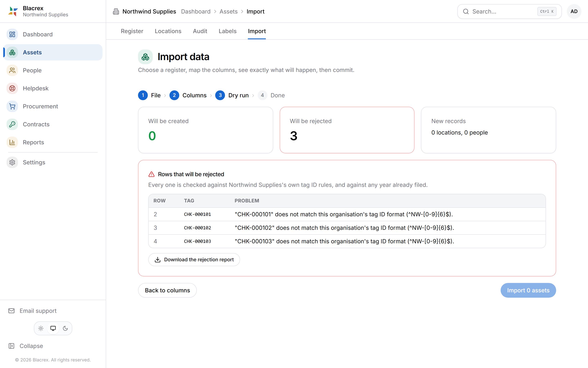Click the Blacrex logo
Screen dimensions: 588x368
click(13, 11)
